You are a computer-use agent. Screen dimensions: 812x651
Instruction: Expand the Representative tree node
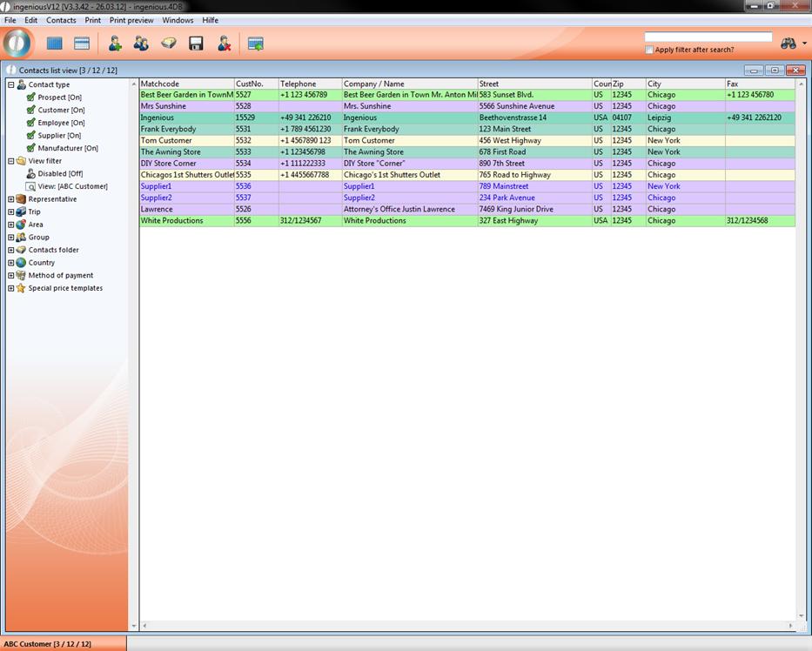tap(11, 199)
